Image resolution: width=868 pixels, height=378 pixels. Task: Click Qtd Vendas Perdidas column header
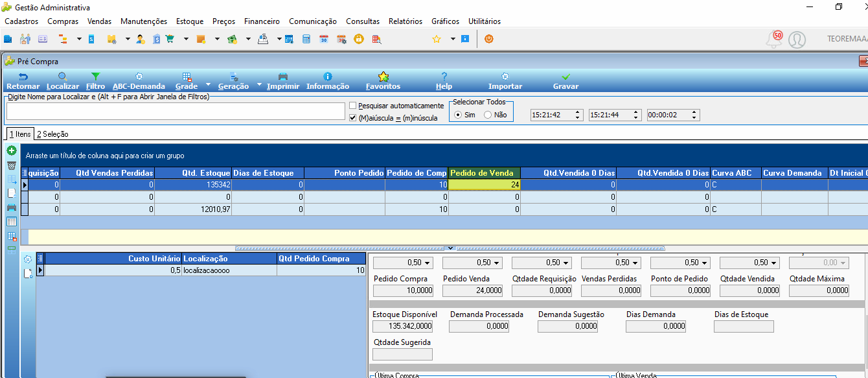coord(108,173)
